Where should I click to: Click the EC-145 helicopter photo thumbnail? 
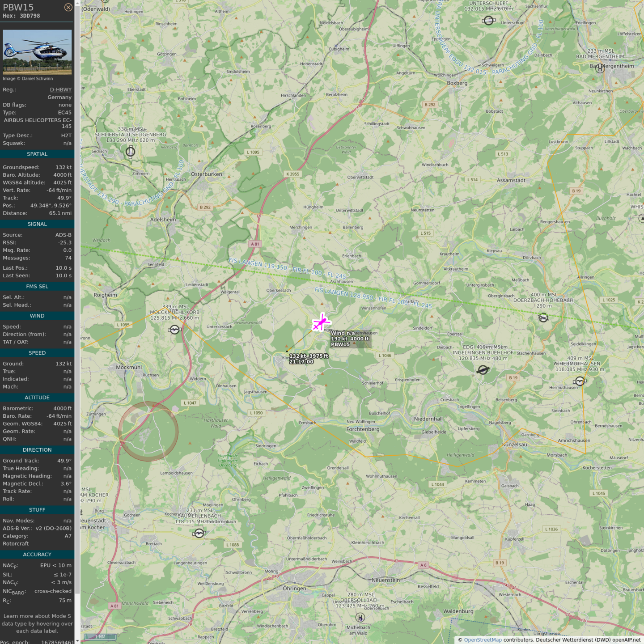(37, 51)
